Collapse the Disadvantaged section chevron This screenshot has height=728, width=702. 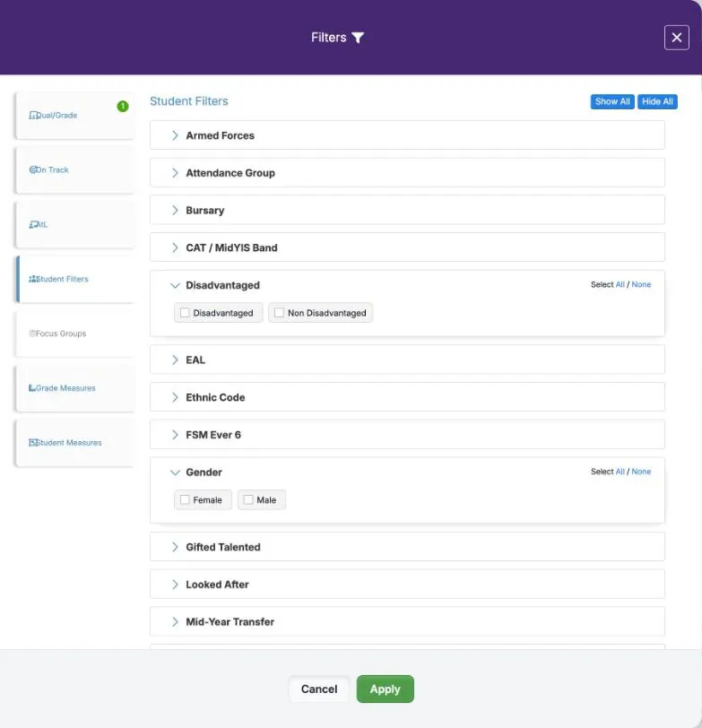pyautogui.click(x=175, y=285)
